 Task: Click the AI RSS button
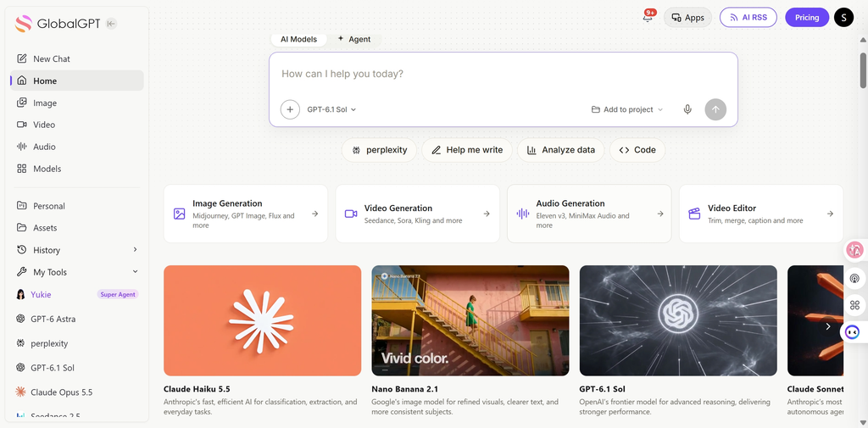coord(748,17)
